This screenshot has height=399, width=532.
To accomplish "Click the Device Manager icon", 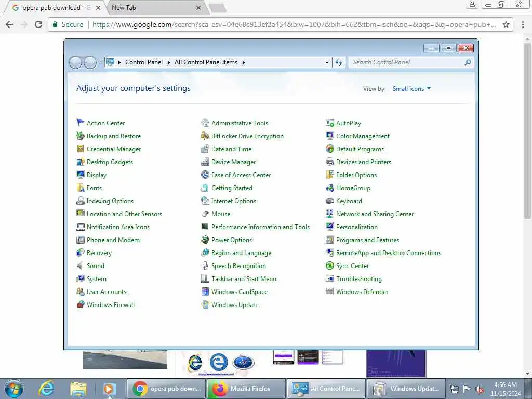I will point(205,162).
